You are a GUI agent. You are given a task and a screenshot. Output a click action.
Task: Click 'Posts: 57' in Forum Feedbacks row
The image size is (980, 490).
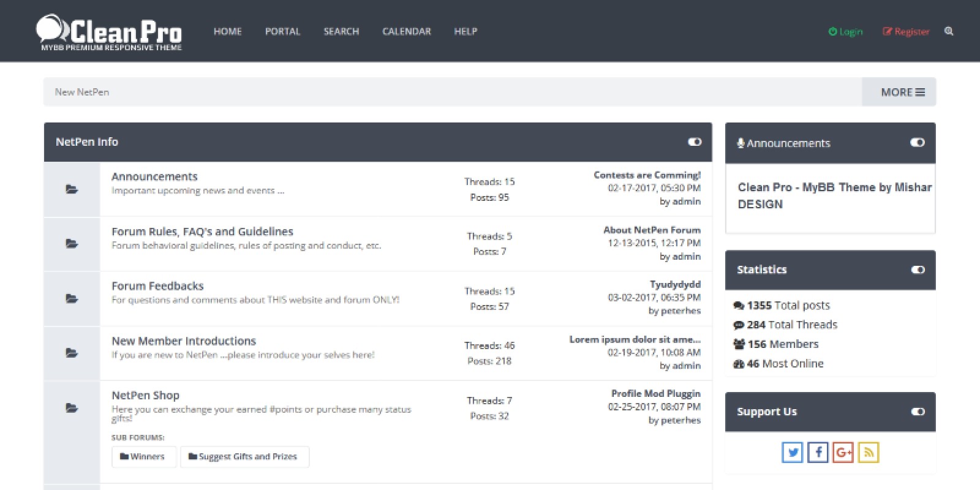(x=489, y=307)
